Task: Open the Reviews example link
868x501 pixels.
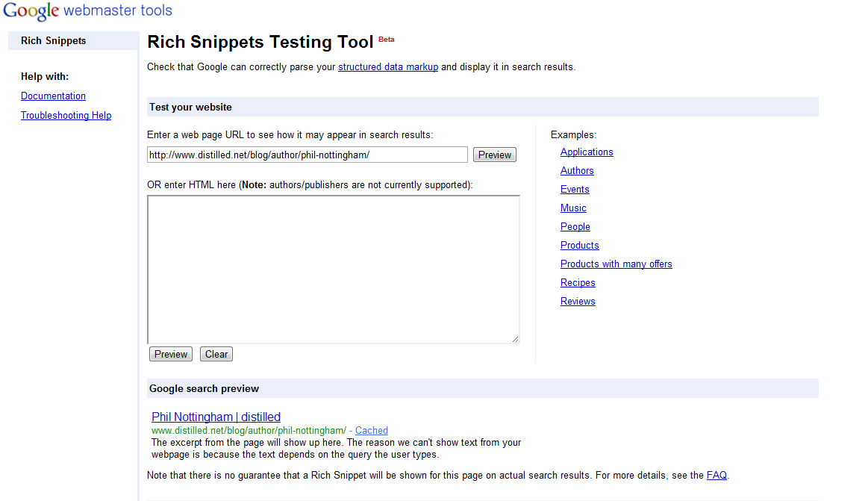Action: click(x=578, y=302)
